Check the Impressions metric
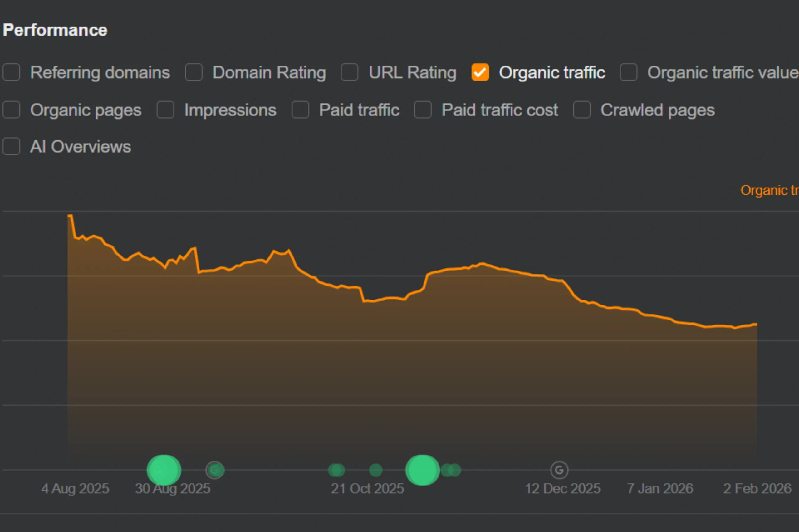 click(165, 110)
